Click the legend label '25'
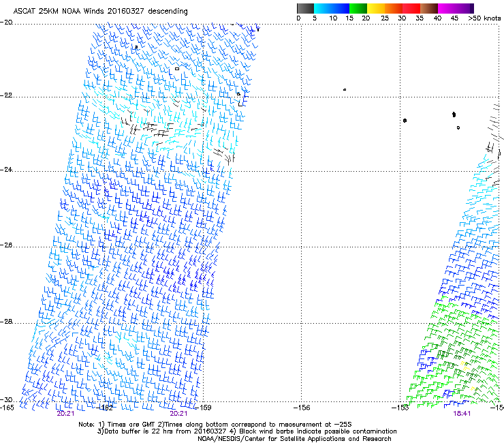Image resolution: width=504 pixels, height=443 pixels. point(385,18)
